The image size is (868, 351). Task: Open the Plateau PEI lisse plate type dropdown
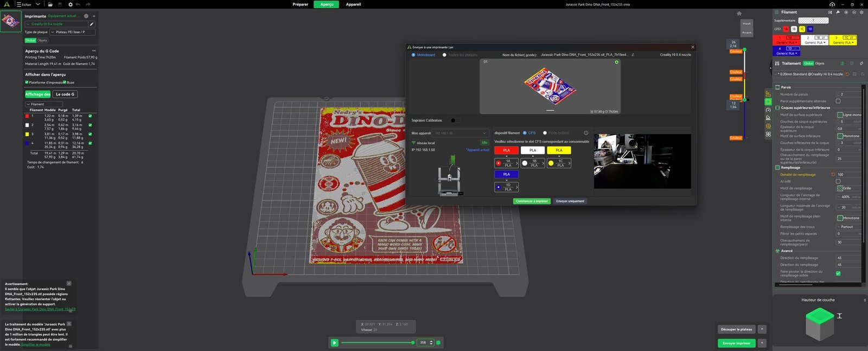tap(72, 32)
